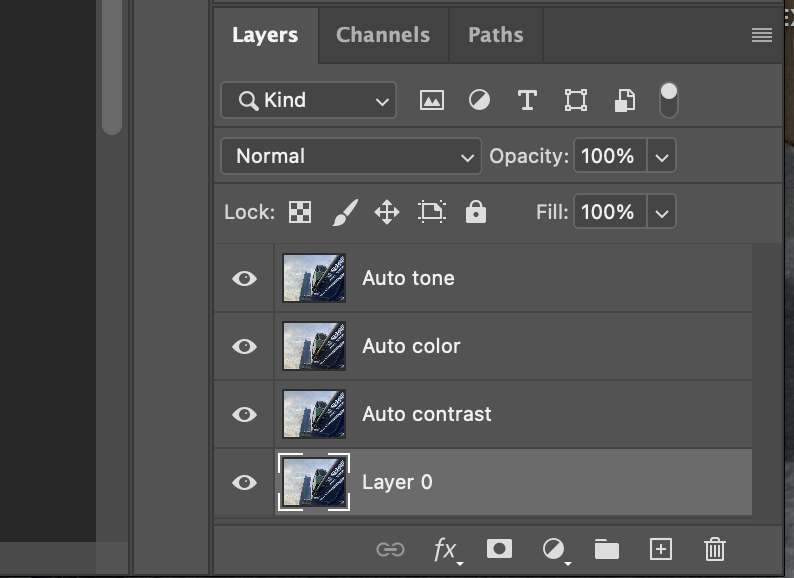
Task: Open the Normal blend mode dropdown
Action: [x=351, y=156]
